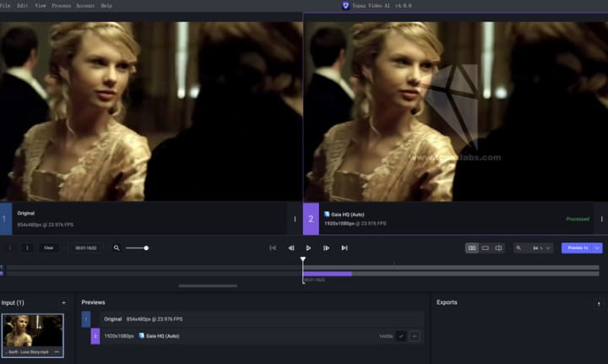Set trim start bracket marker
608x364 pixels.
point(10,247)
